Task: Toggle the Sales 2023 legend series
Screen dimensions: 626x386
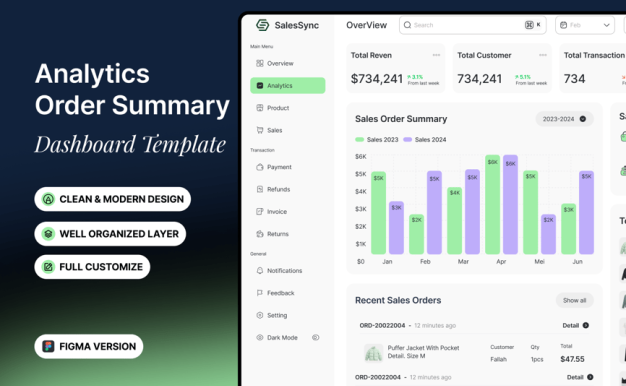Action: tap(376, 140)
